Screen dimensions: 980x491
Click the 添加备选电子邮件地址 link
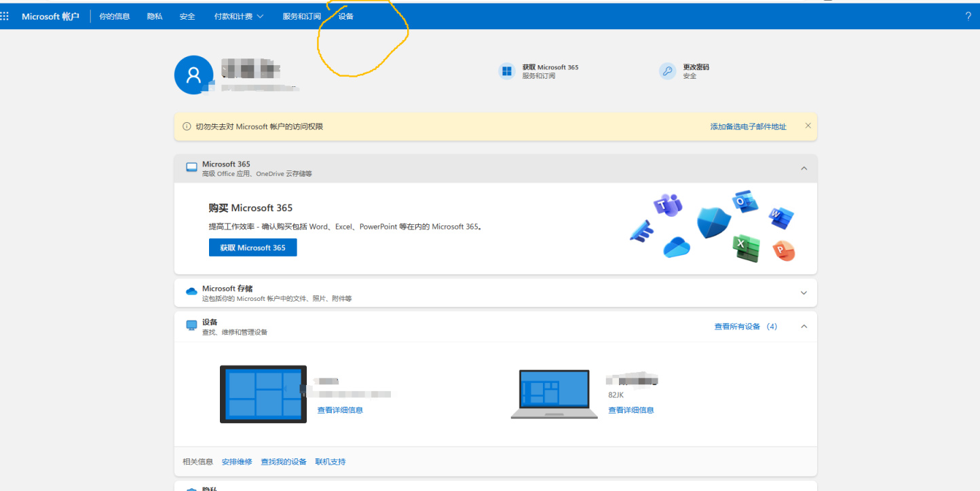748,126
